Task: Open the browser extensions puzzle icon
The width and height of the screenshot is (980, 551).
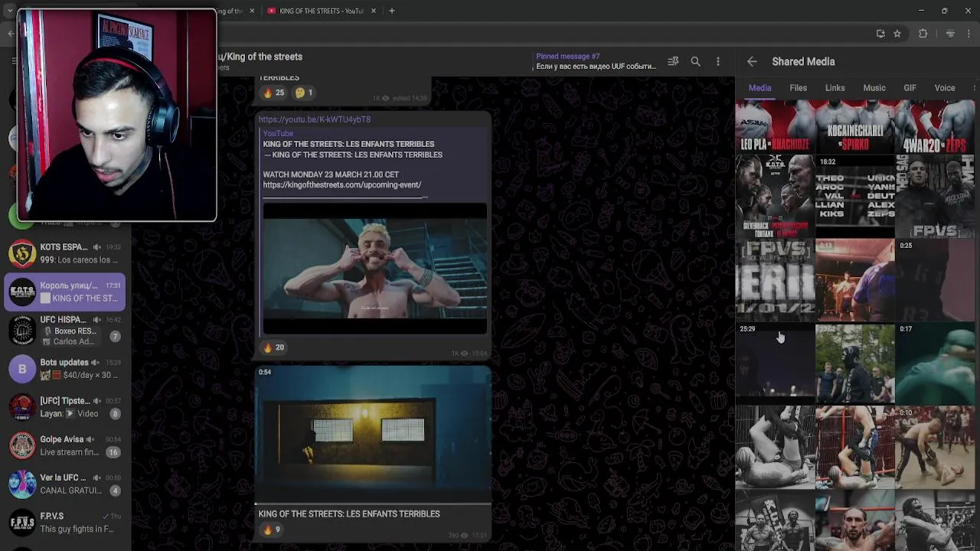Action: pos(923,34)
